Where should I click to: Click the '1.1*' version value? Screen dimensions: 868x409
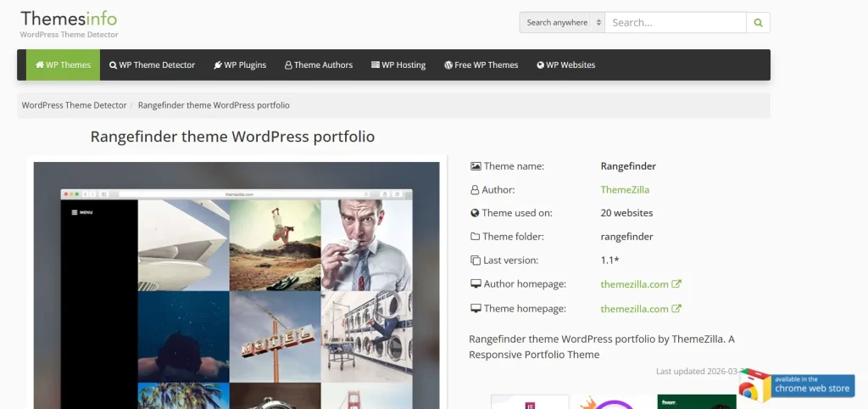coord(609,260)
